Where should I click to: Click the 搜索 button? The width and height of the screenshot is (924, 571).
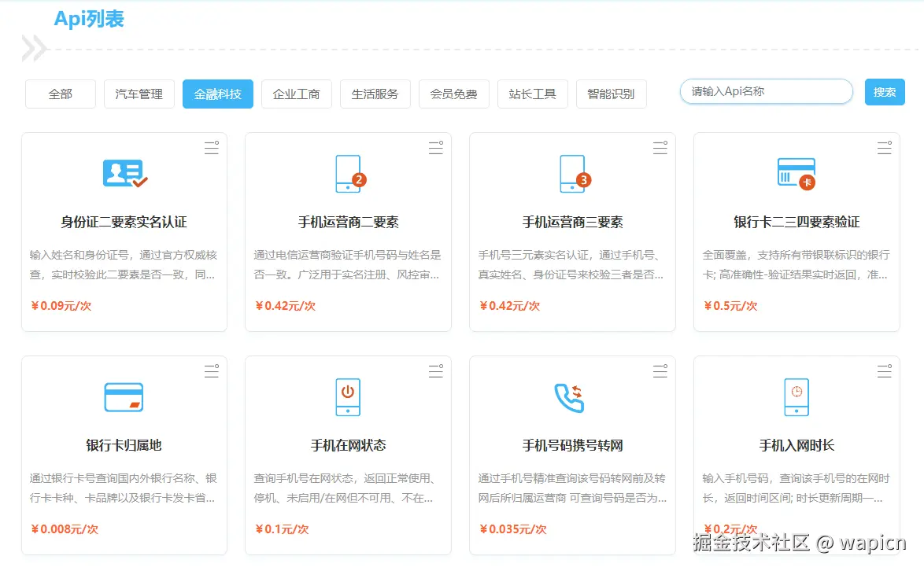coord(884,92)
